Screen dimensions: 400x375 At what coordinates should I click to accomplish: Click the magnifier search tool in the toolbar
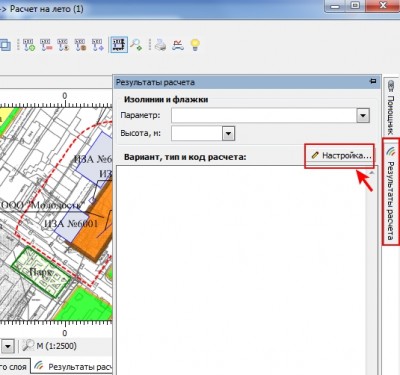[x=136, y=45]
